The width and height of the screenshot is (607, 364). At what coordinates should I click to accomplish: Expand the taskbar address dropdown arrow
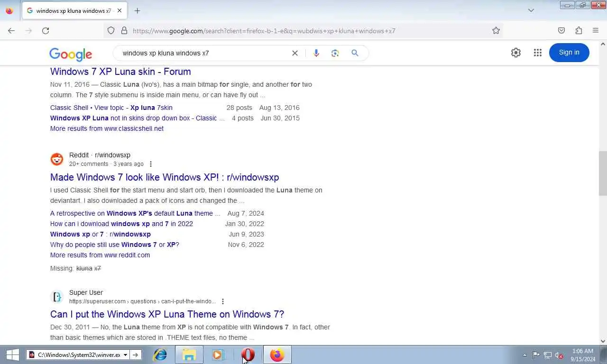pos(125,355)
